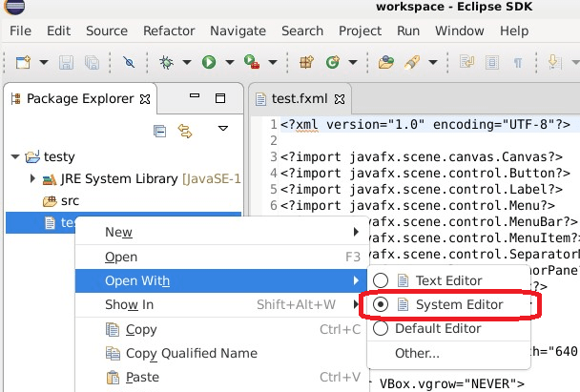
Task: Choose Show In in the context menu
Action: coord(221,304)
